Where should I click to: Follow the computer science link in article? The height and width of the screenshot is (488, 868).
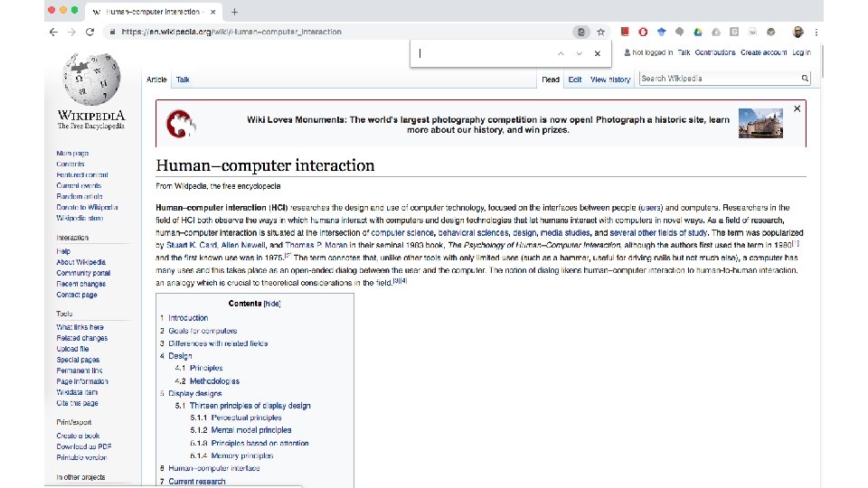[x=402, y=233]
